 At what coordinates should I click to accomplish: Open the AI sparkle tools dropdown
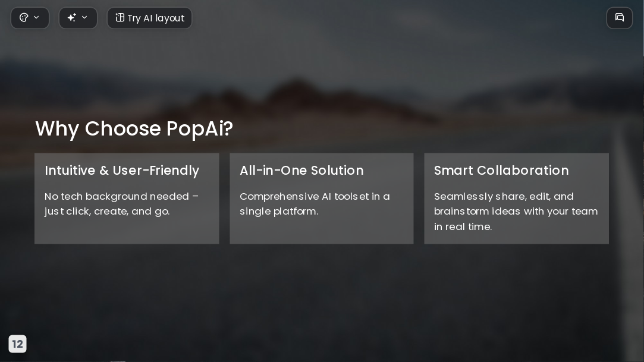pyautogui.click(x=78, y=18)
